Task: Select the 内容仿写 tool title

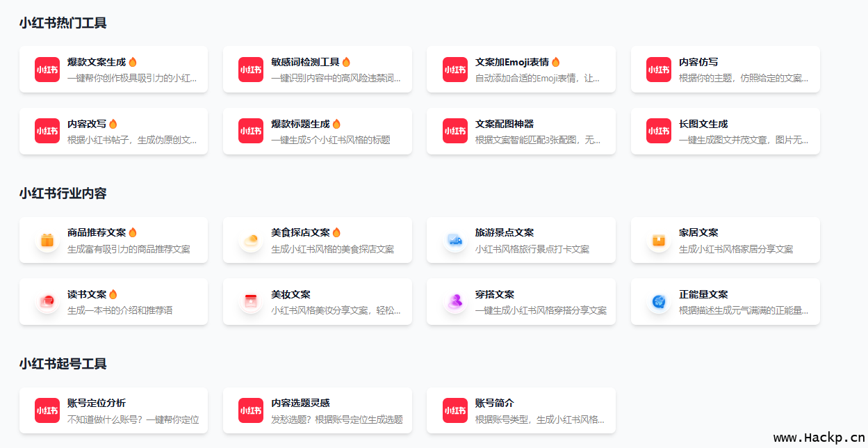Action: [x=698, y=62]
